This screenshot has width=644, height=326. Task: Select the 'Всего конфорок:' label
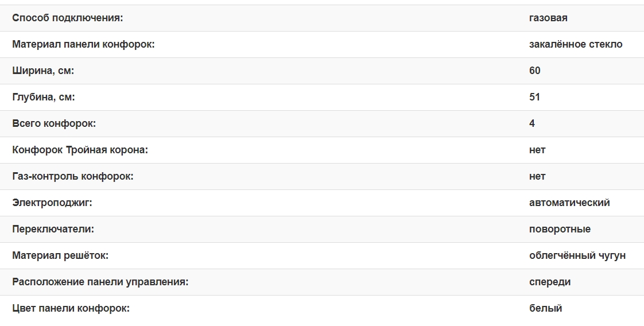[x=54, y=123]
